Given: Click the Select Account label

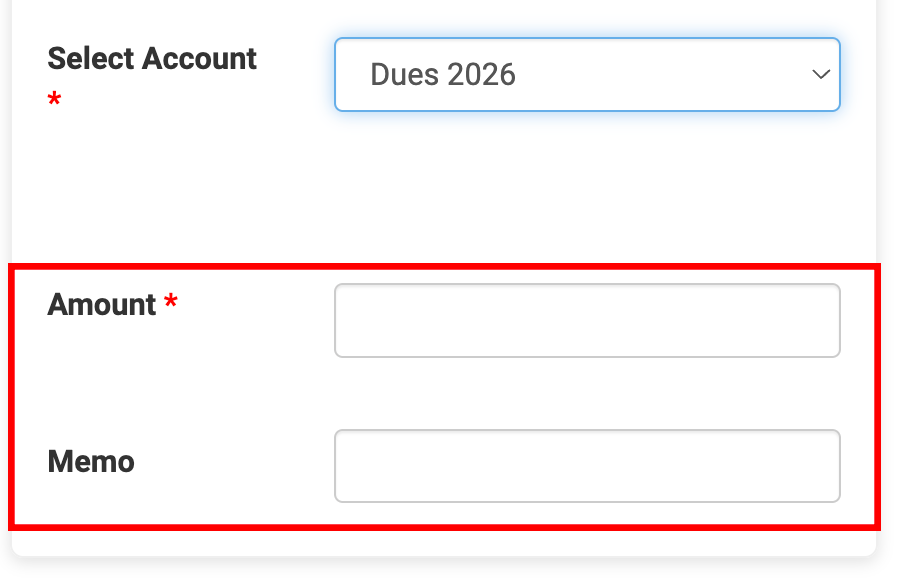Looking at the screenshot, I should pyautogui.click(x=152, y=59).
